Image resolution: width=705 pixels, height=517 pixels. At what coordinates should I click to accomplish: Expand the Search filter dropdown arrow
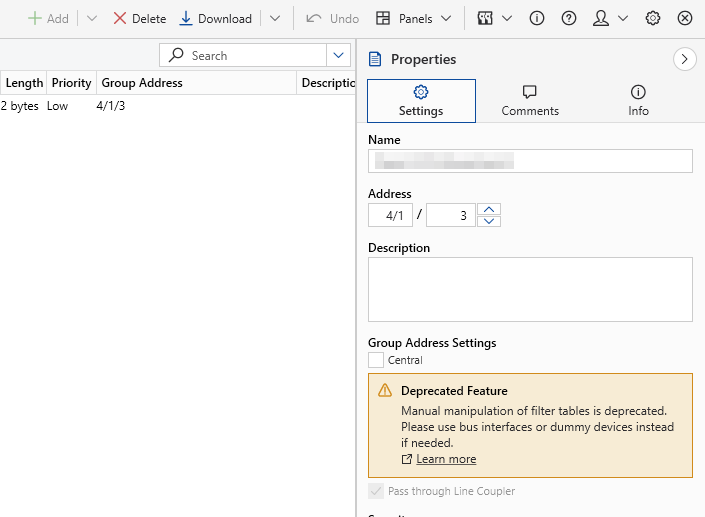click(339, 56)
